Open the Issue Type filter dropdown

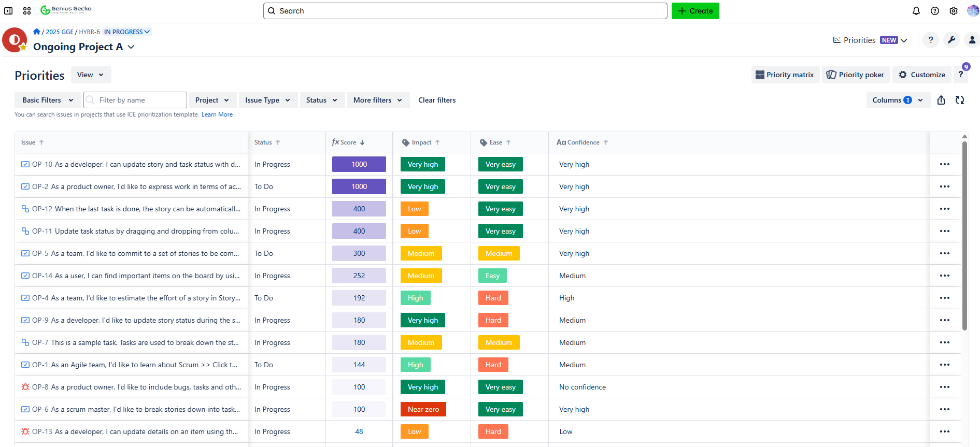(267, 100)
